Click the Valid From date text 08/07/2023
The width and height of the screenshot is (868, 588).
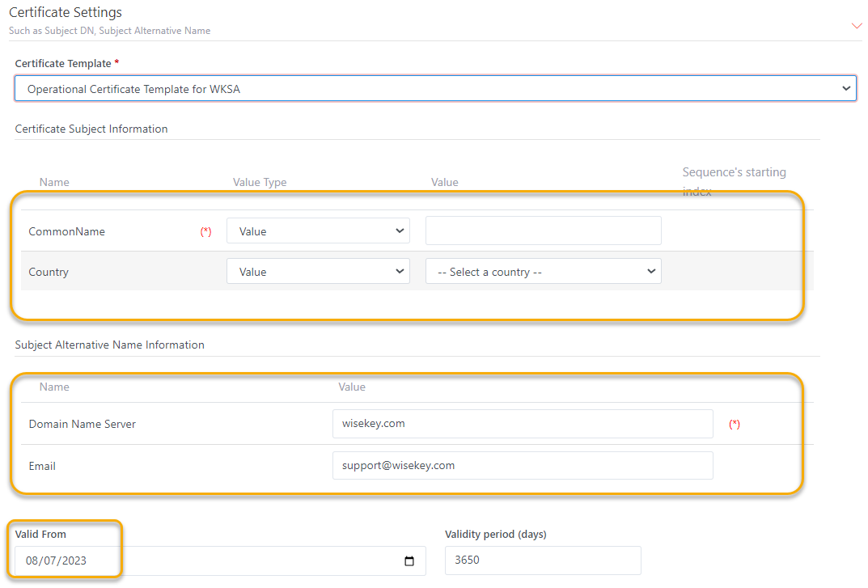tap(56, 561)
